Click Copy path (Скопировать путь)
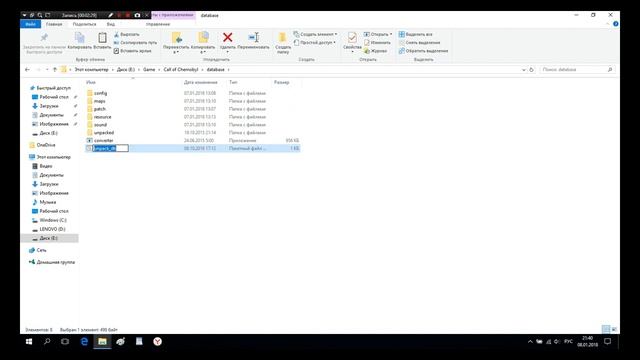Screen dimensions: 640x360 coord(135,42)
